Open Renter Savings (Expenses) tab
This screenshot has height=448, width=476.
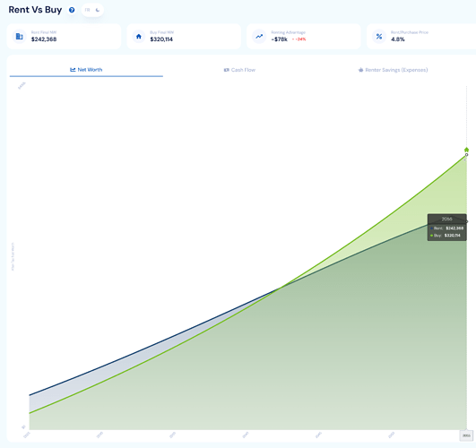point(393,70)
